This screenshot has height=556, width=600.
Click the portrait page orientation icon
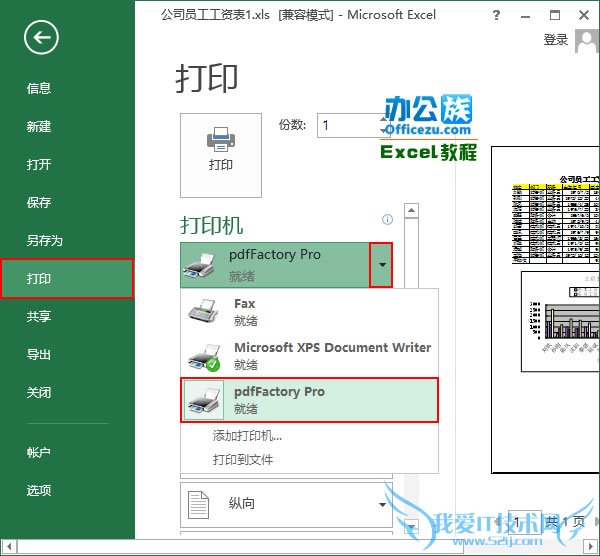tap(199, 505)
